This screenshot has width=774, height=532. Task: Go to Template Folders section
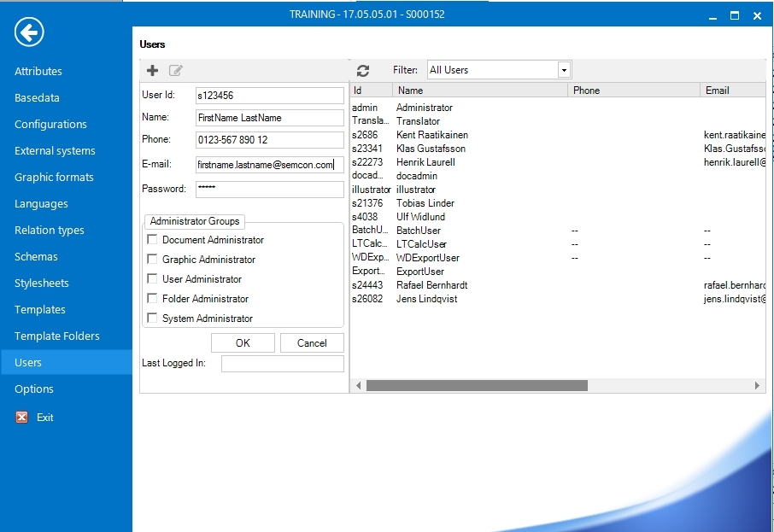[x=57, y=336]
